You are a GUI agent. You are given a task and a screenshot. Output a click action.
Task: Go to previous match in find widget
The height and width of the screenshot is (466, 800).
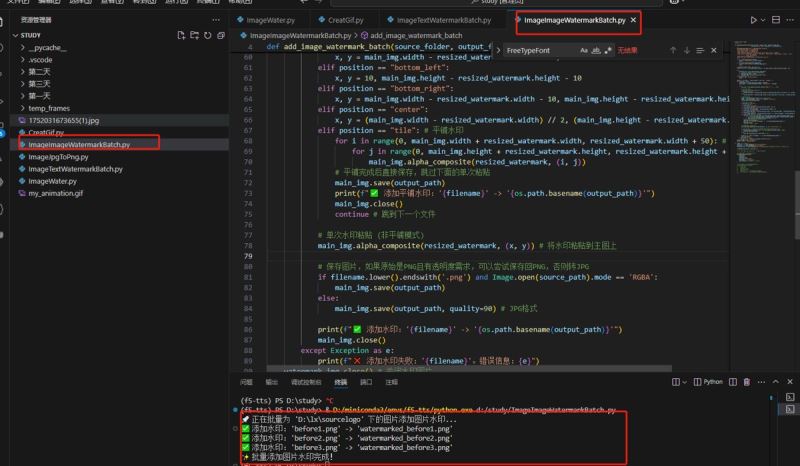click(x=673, y=50)
